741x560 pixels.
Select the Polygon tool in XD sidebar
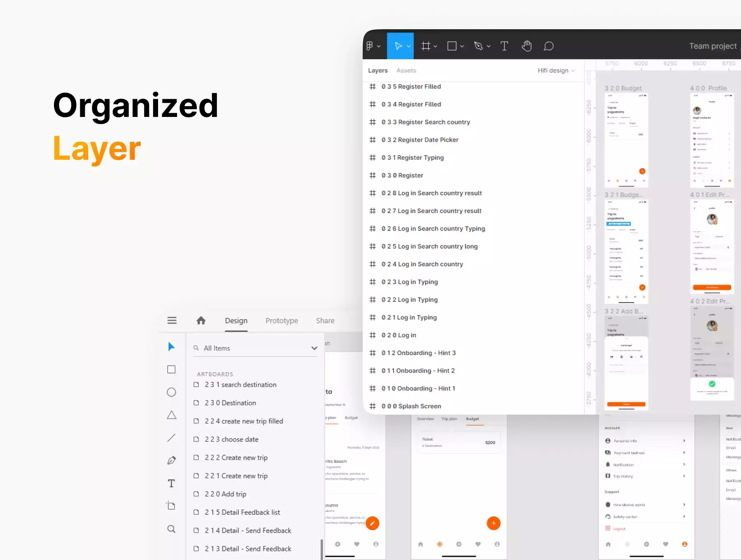coord(172,415)
